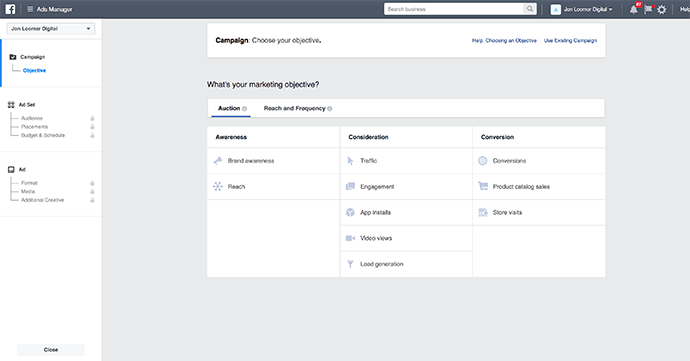The height and width of the screenshot is (361, 690).
Task: Click in the Search business field
Action: coord(454,9)
